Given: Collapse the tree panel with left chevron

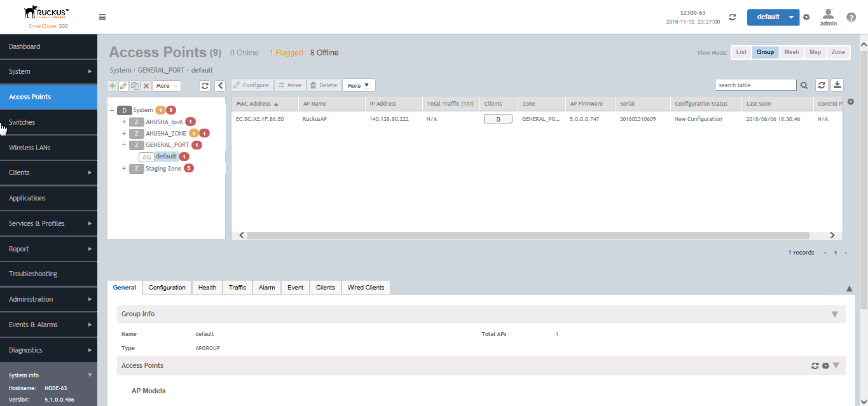Looking at the screenshot, I should coord(220,86).
